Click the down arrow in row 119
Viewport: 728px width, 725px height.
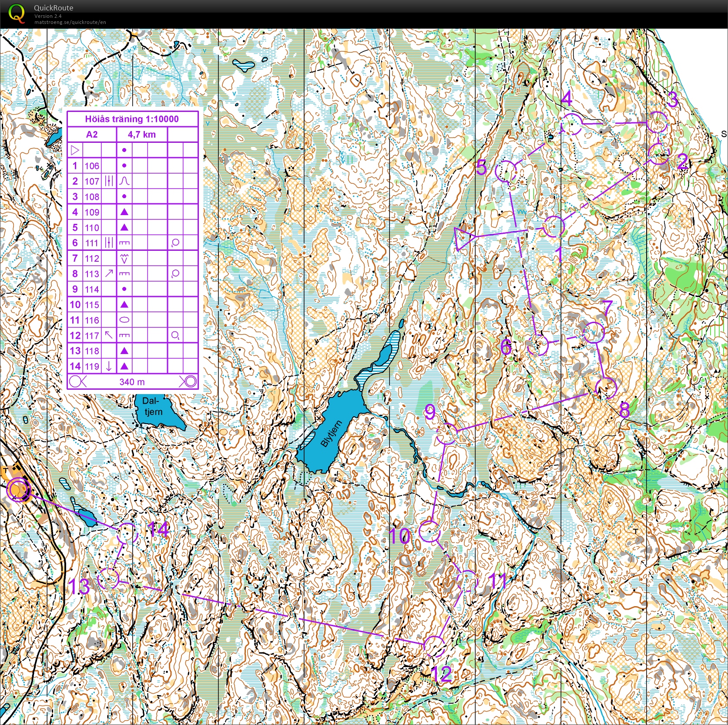109,366
